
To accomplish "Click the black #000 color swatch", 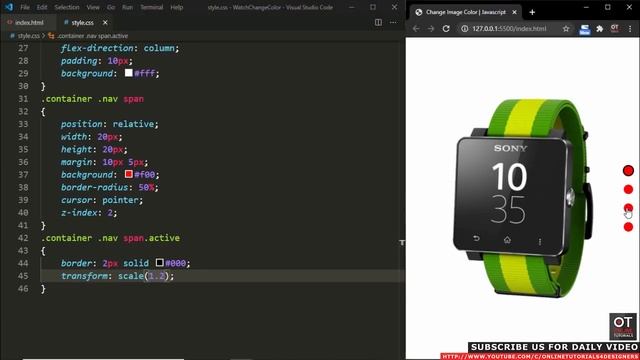I will pos(160,262).
